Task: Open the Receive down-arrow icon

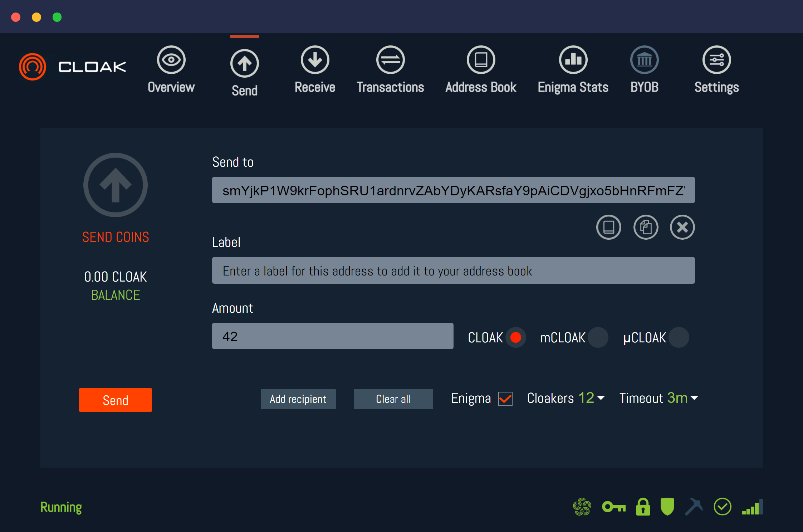Action: [315, 60]
